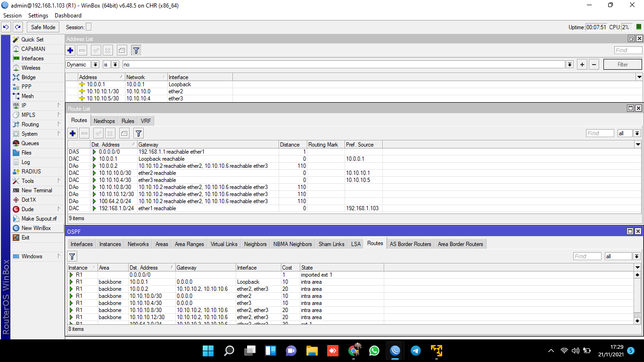Open the 'is' operator dropdown
Image resolution: width=644 pixels, height=362 pixels.
tap(115, 65)
